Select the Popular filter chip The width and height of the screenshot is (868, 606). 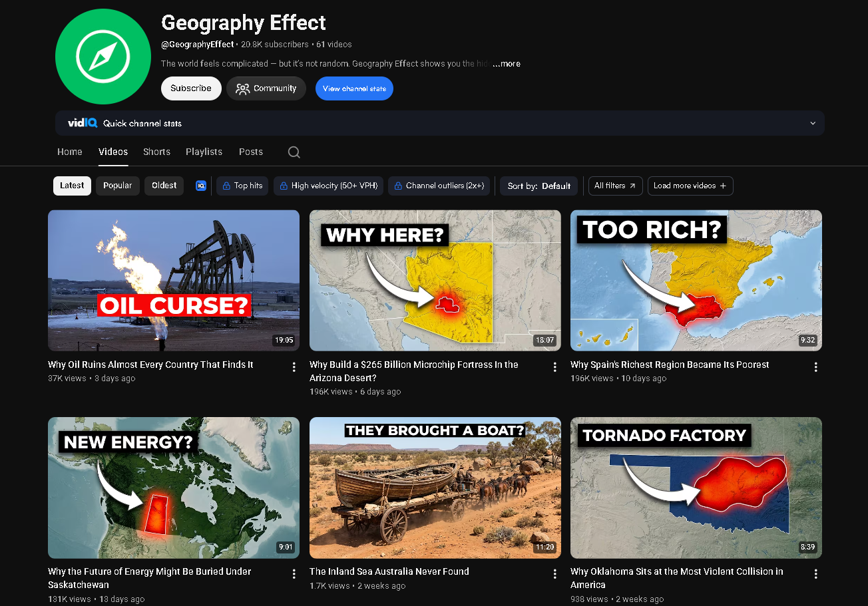coord(118,186)
